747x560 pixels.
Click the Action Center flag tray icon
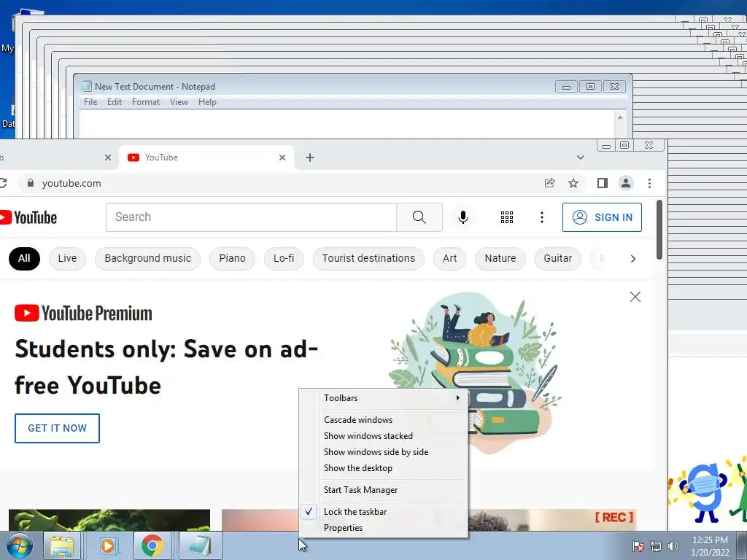(638, 546)
